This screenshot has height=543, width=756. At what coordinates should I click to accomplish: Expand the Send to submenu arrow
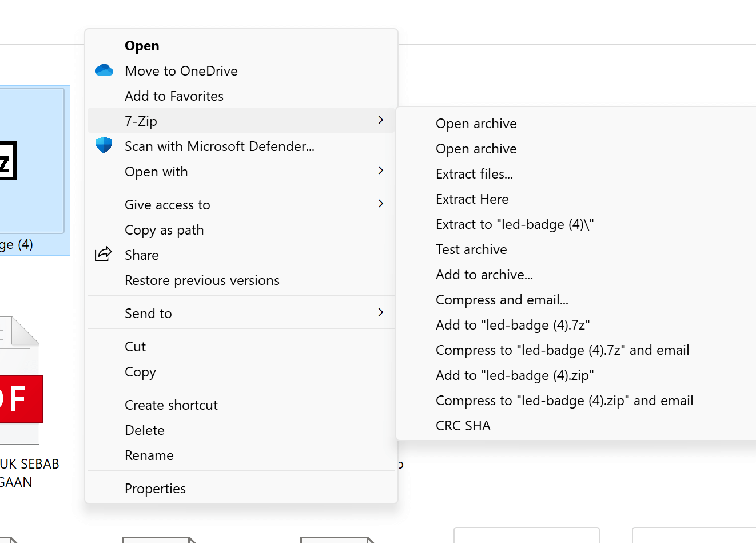coord(381,312)
